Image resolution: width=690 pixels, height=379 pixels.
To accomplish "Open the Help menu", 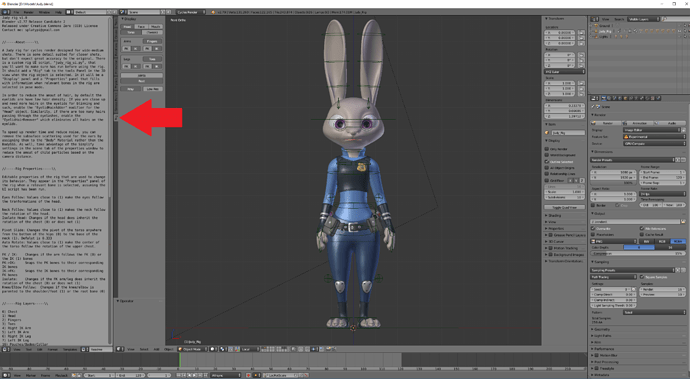I will [58, 12].
